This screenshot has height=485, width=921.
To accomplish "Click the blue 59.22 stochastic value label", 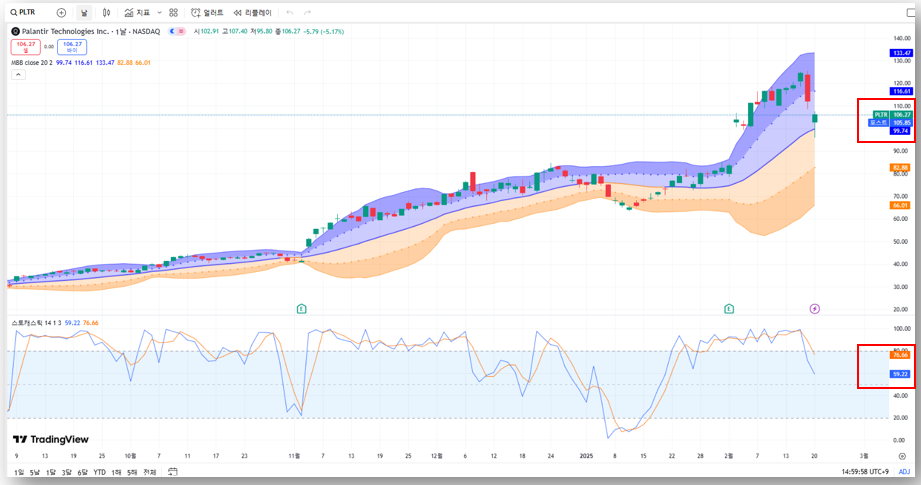I will [900, 373].
